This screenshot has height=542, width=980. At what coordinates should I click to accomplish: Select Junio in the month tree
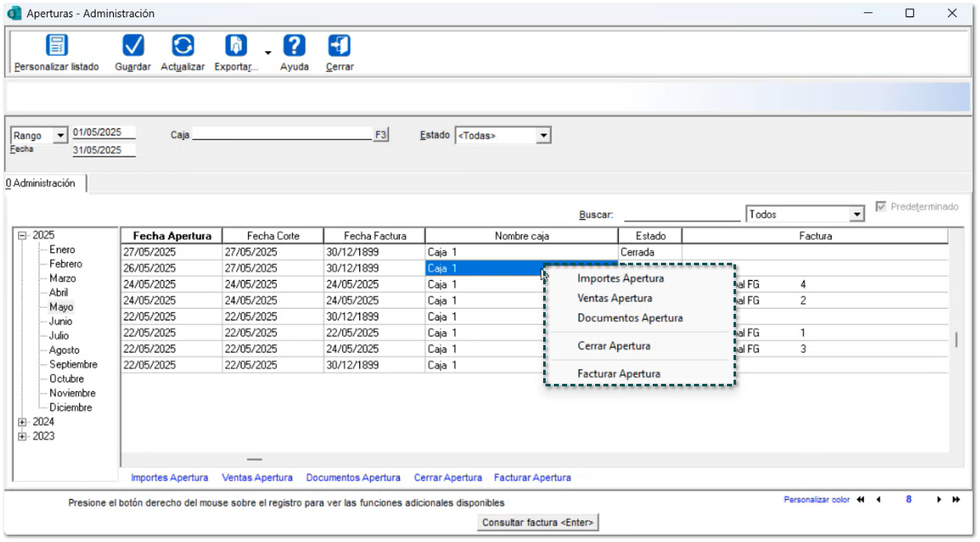60,321
